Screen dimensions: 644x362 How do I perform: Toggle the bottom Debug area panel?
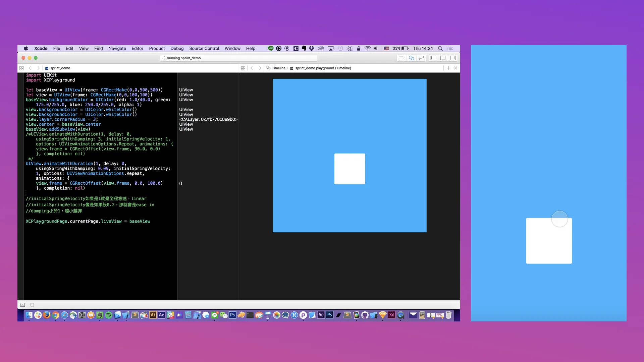(443, 58)
